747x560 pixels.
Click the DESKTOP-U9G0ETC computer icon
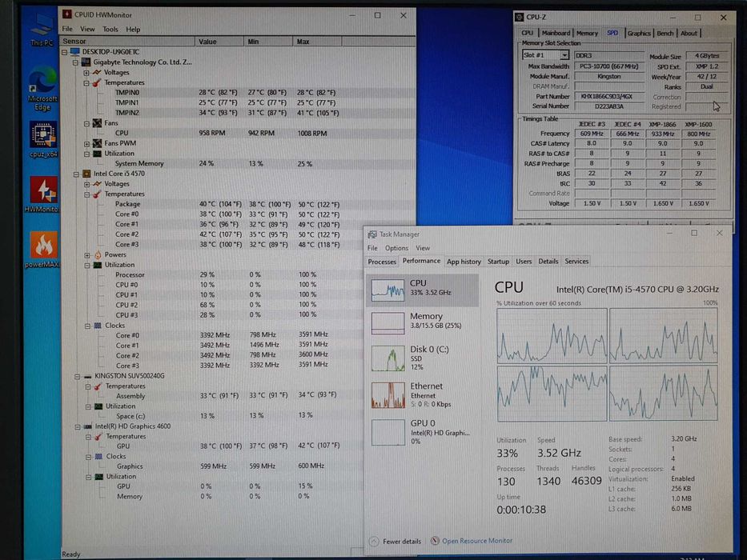tap(74, 51)
